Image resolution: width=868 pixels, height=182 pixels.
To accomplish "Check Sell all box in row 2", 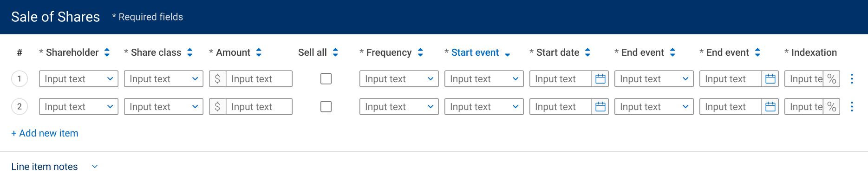I will 326,107.
